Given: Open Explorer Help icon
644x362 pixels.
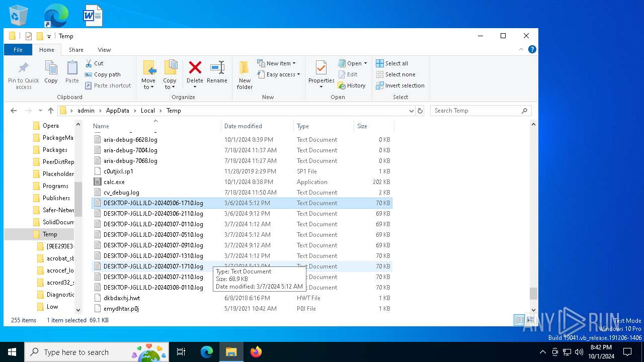Looking at the screenshot, I should [532, 49].
